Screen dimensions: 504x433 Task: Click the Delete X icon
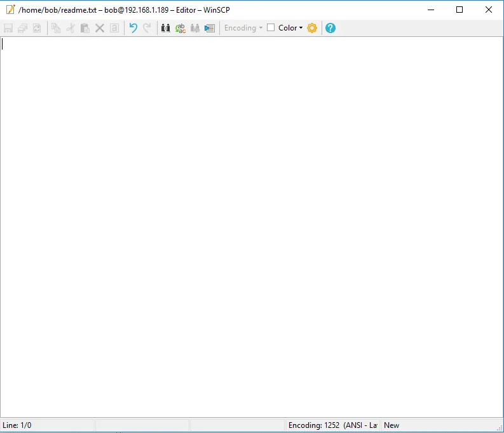pos(100,28)
